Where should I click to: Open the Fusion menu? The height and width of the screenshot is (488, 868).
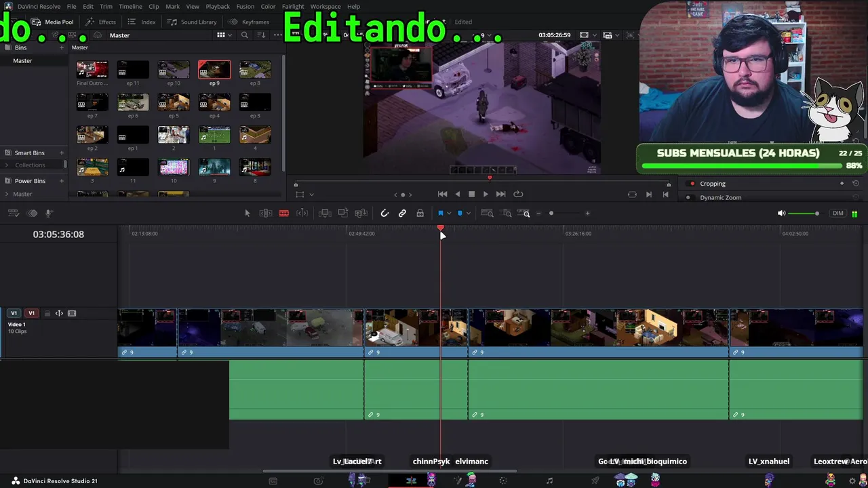pyautogui.click(x=245, y=7)
